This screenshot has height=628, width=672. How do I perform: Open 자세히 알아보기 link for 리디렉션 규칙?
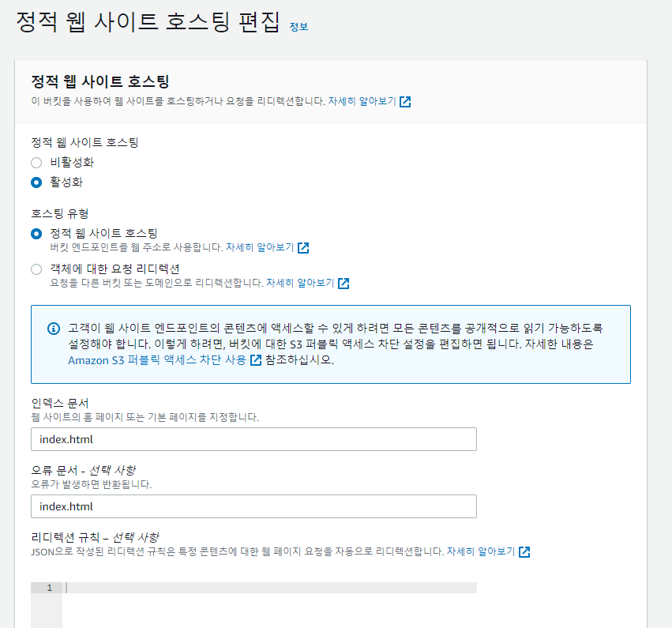(481, 551)
